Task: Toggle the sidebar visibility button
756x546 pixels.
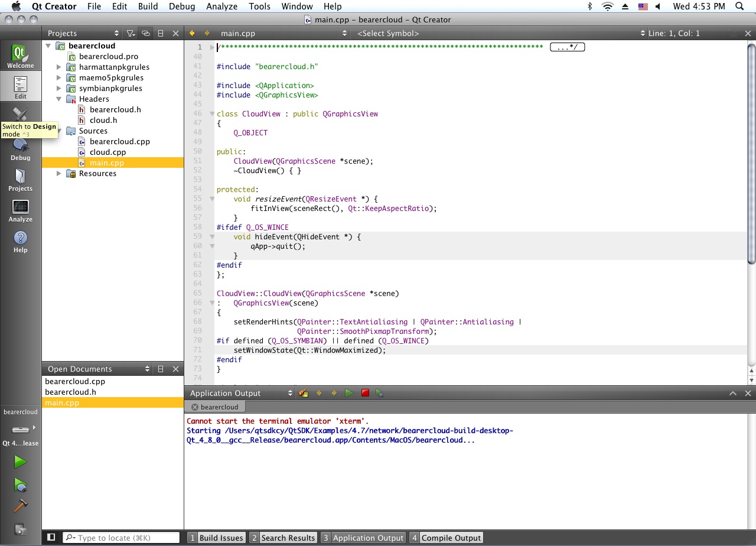Action: (51, 537)
